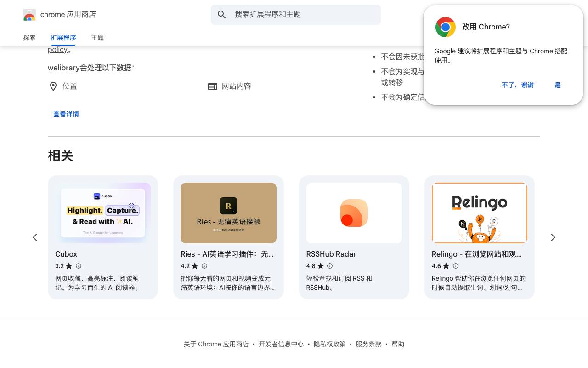This screenshot has height=368, width=588.
Task: Open the 查看详情 link
Action: (66, 114)
